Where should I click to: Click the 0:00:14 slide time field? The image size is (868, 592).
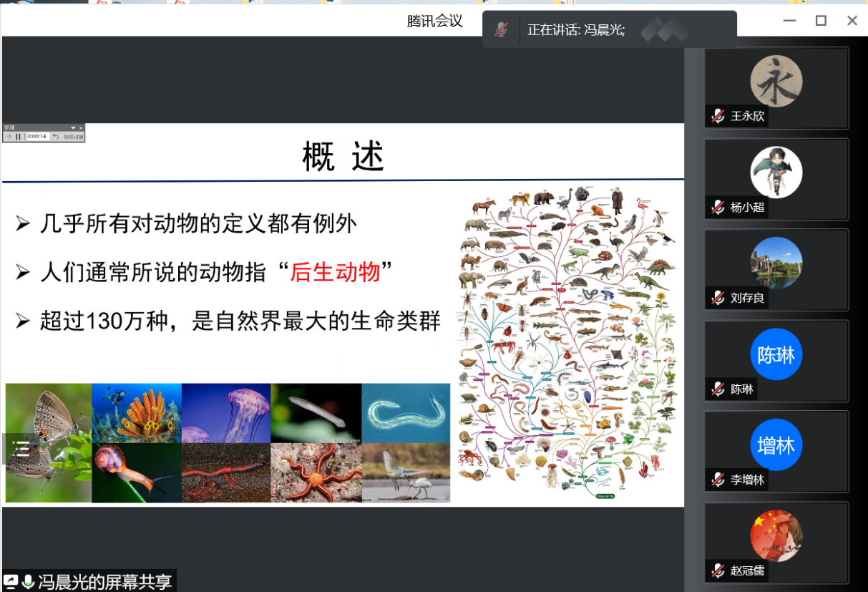pyautogui.click(x=36, y=137)
